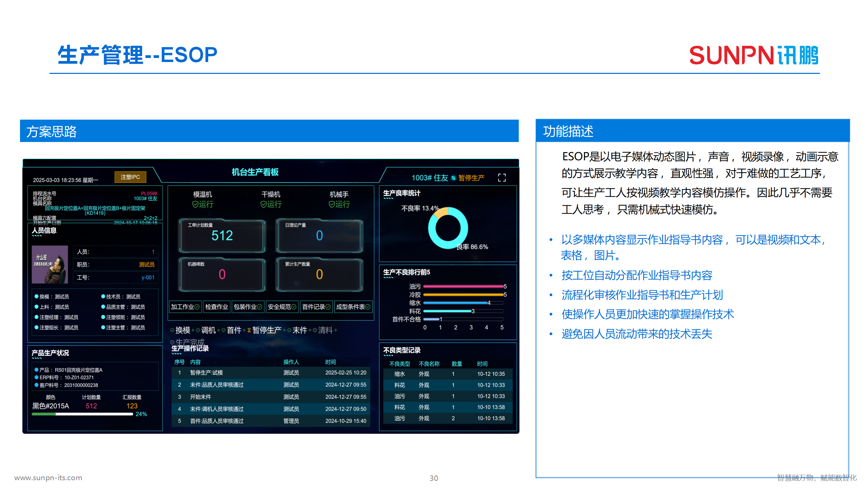This screenshot has width=868, height=488.
Task: Open the fullscreen view icon
Action: click(503, 177)
